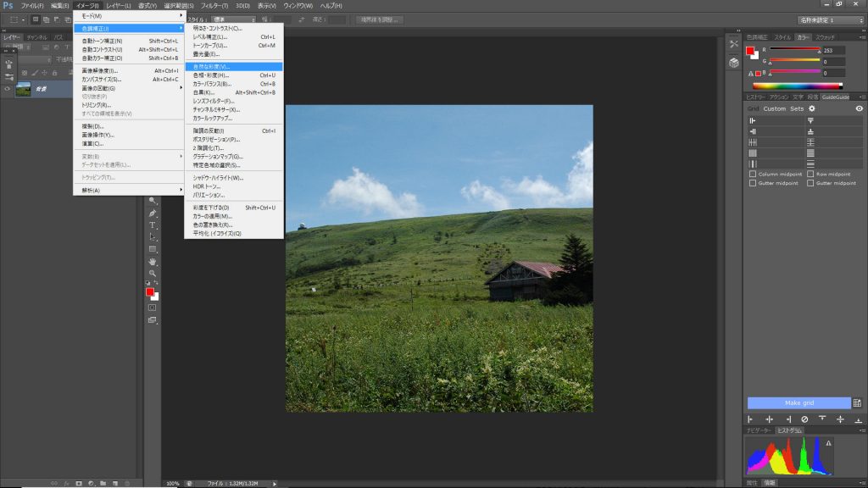The image size is (868, 488).
Task: Click the GuideGuide settings gear
Action: click(x=812, y=108)
